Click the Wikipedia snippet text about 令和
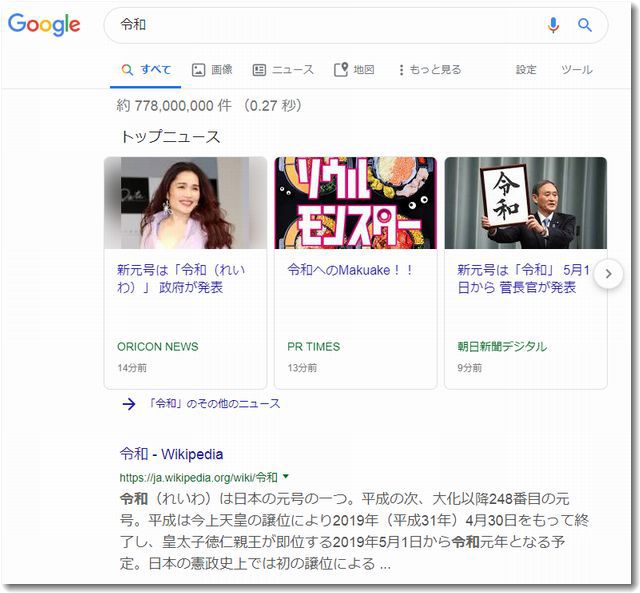The width and height of the screenshot is (640, 593). (x=354, y=531)
